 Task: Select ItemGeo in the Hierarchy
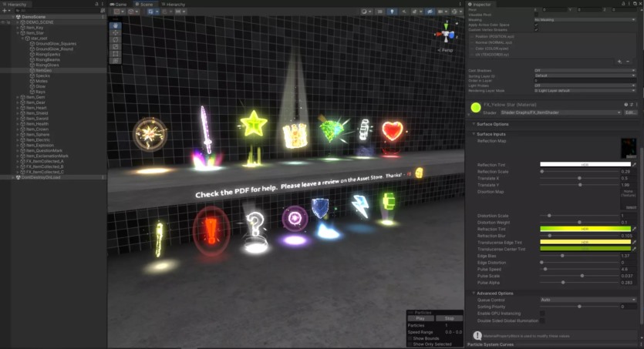(43, 71)
